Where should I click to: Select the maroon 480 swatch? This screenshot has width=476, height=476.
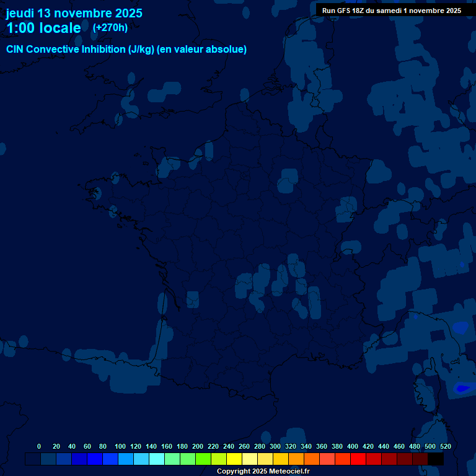[404, 459]
